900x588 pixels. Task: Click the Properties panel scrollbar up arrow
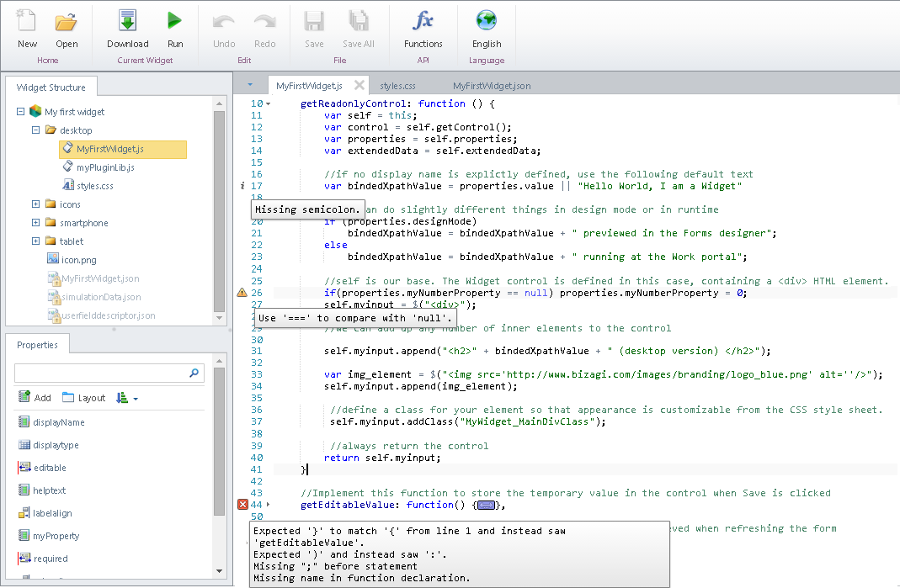(x=219, y=362)
